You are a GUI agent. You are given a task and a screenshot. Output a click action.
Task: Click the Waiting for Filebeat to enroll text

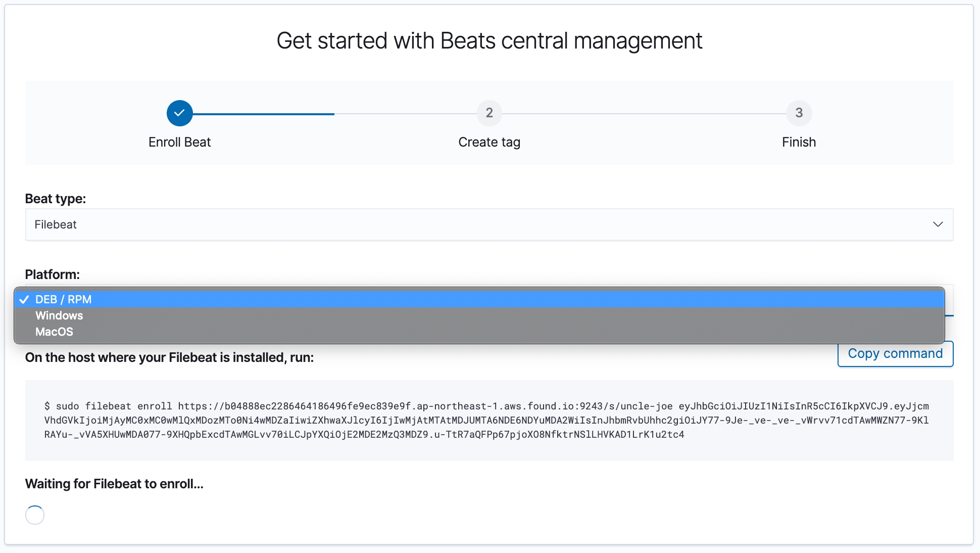click(114, 484)
